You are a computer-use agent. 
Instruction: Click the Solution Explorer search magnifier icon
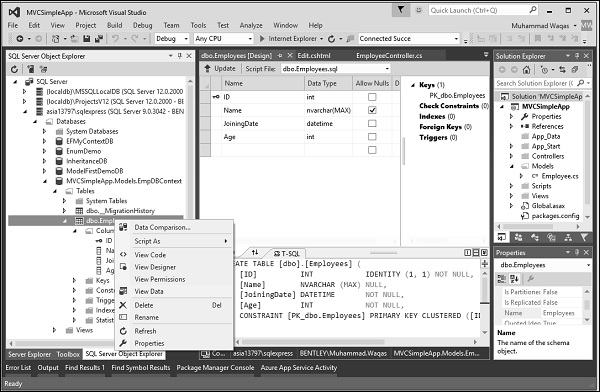click(581, 83)
